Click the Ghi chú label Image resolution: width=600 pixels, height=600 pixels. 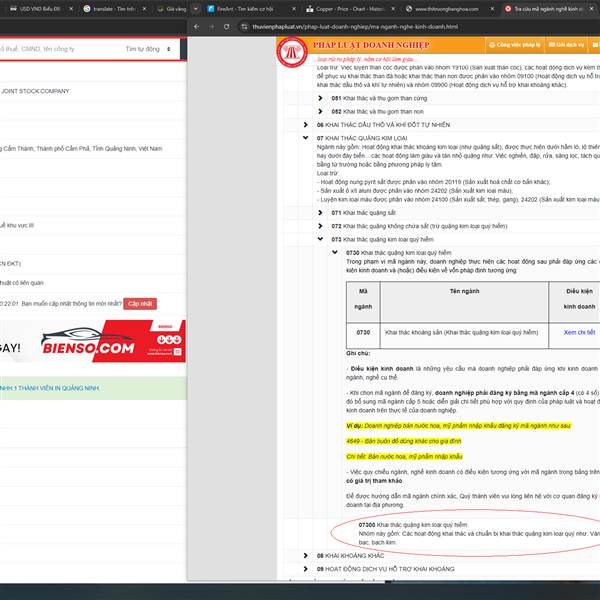tap(358, 353)
